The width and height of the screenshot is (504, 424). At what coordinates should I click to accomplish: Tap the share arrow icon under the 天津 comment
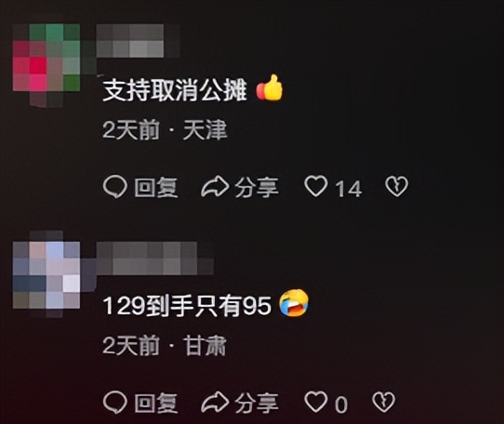215,188
